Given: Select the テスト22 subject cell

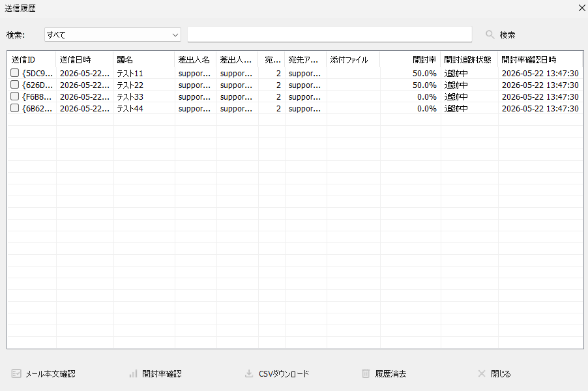Looking at the screenshot, I should click(x=130, y=85).
